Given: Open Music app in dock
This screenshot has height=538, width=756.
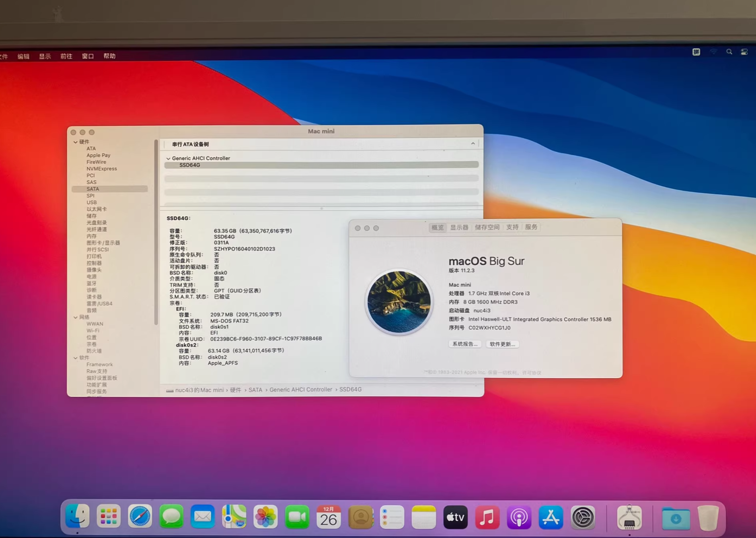Looking at the screenshot, I should pyautogui.click(x=487, y=517).
